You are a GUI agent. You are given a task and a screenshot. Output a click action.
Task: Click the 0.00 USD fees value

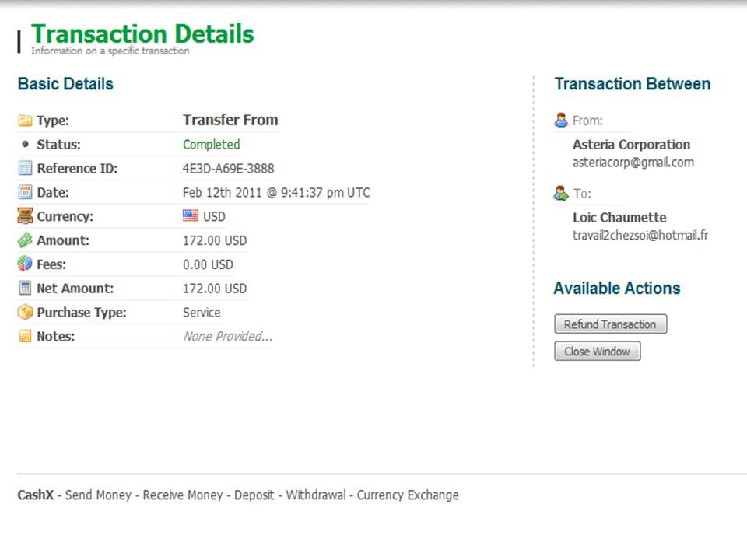[209, 264]
